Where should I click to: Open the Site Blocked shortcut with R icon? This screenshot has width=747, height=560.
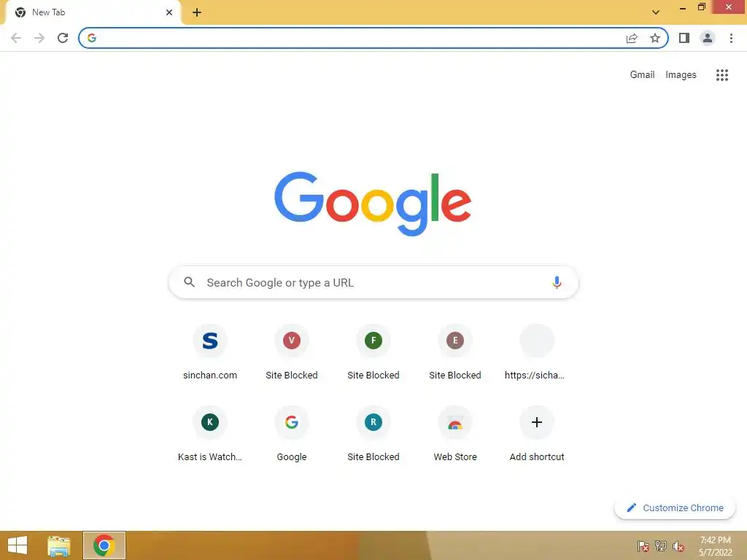pyautogui.click(x=373, y=435)
